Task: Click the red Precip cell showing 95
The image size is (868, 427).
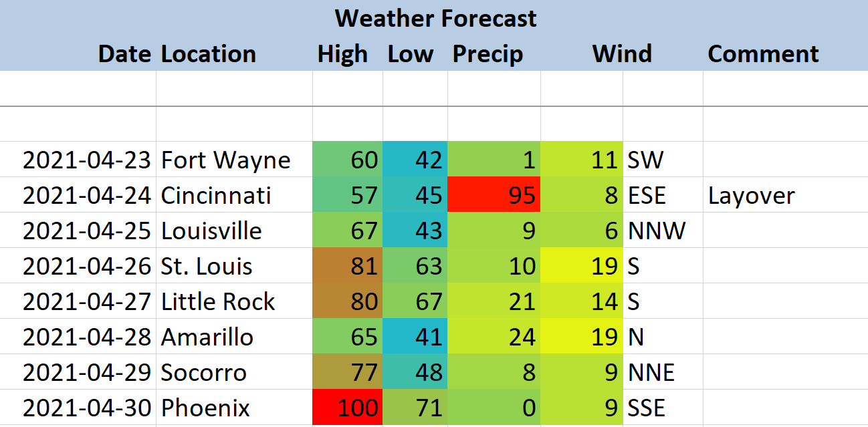Action: [x=494, y=195]
